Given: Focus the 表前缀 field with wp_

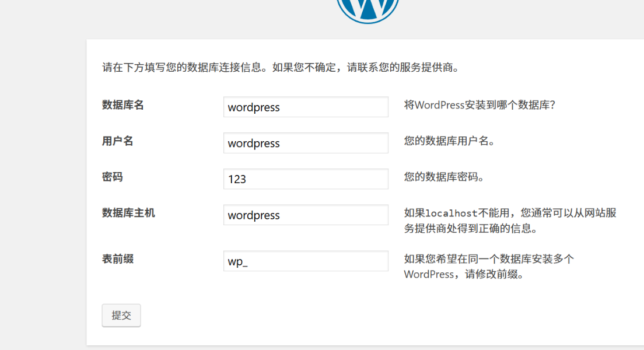Looking at the screenshot, I should (306, 261).
